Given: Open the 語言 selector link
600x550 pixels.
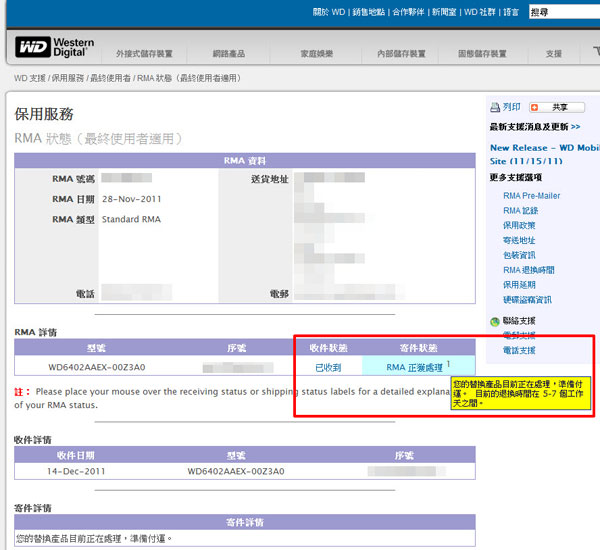Looking at the screenshot, I should pyautogui.click(x=511, y=12).
